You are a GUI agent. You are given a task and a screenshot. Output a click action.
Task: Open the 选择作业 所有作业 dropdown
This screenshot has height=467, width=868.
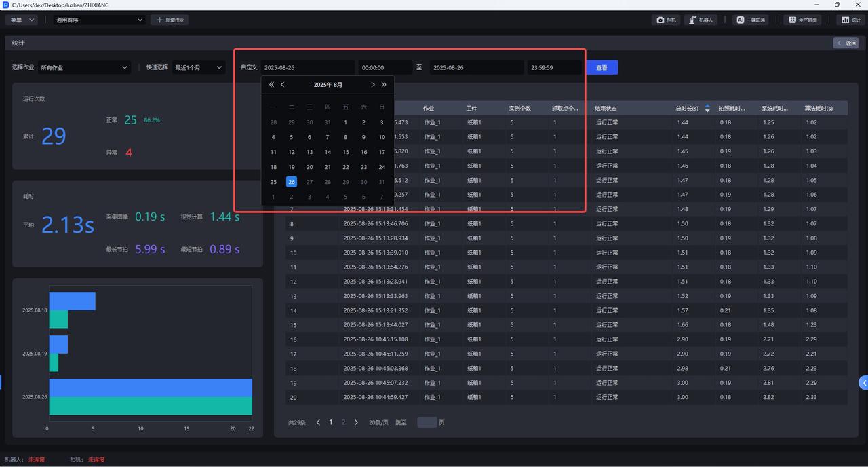click(84, 68)
